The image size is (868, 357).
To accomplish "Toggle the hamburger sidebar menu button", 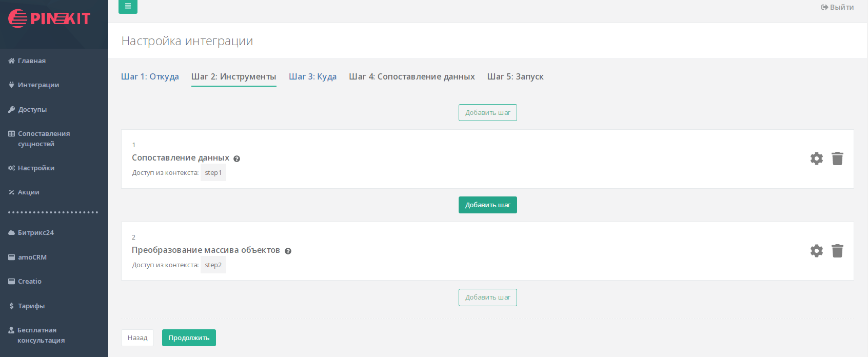I will (x=128, y=7).
